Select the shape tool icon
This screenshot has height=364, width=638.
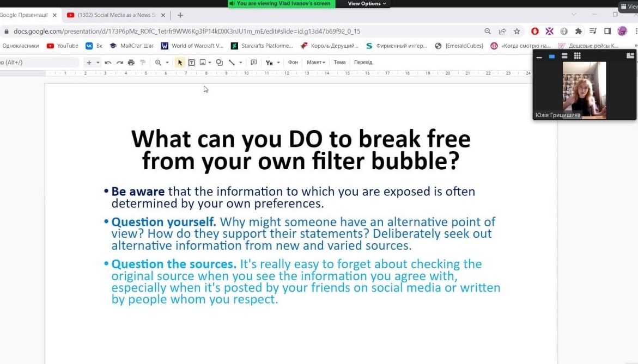pyautogui.click(x=219, y=63)
